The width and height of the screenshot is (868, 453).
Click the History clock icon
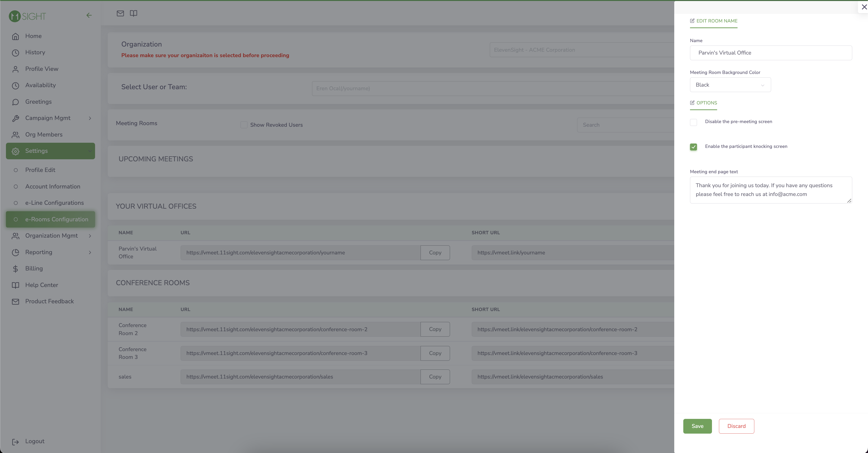pyautogui.click(x=16, y=53)
